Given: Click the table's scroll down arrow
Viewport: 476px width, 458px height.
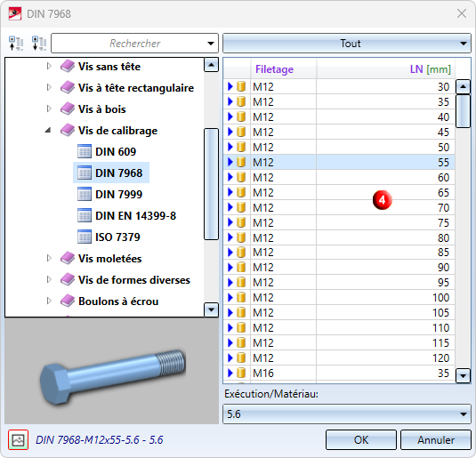Looking at the screenshot, I should (x=463, y=376).
